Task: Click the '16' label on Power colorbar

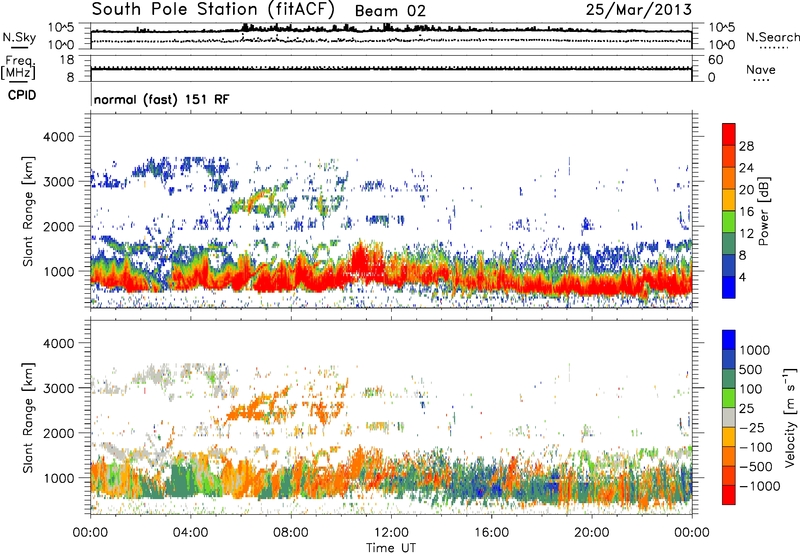Action: point(746,212)
